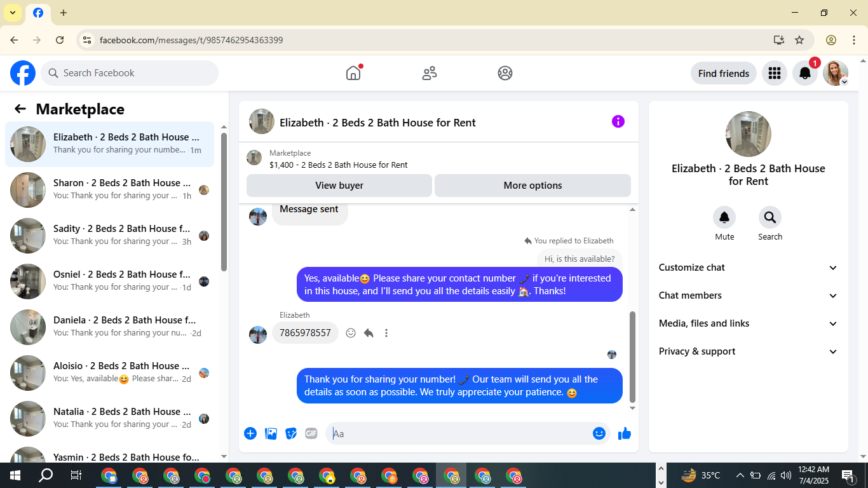This screenshot has width=868, height=488.
Task: Expand Customize chat section
Action: point(748,268)
